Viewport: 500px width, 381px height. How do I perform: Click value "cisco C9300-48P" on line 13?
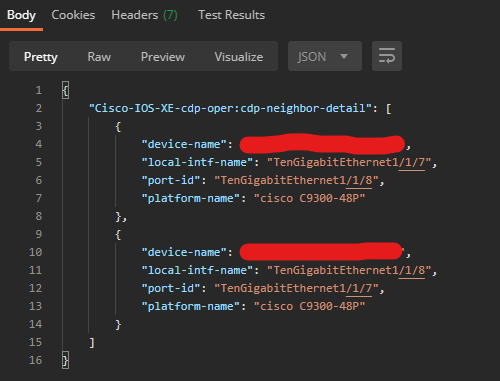click(310, 306)
